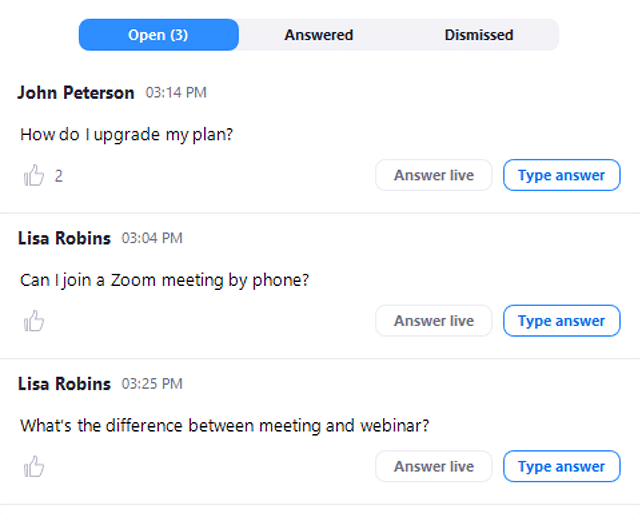Select the text "How do I upgrade my plan?"
The width and height of the screenshot is (640, 513).
click(126, 134)
